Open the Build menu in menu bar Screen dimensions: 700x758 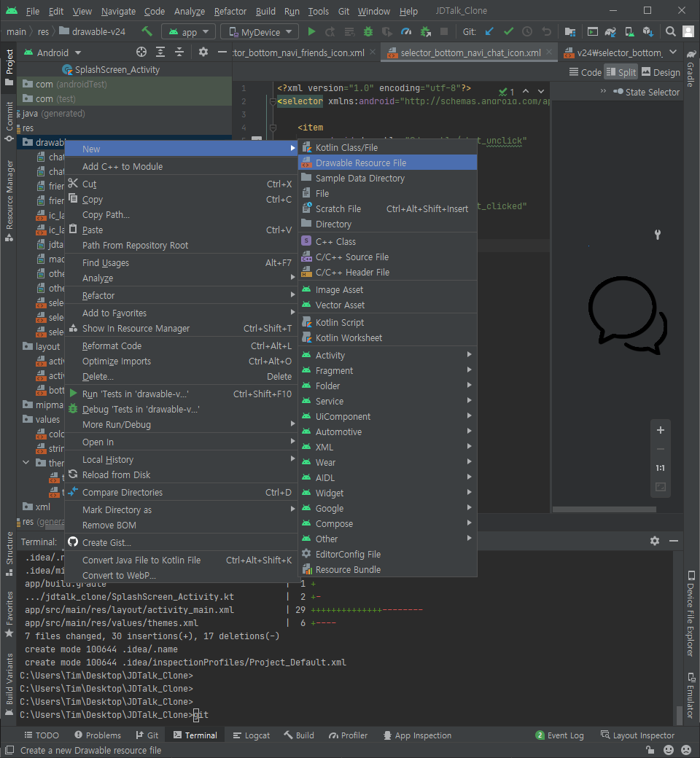point(265,11)
